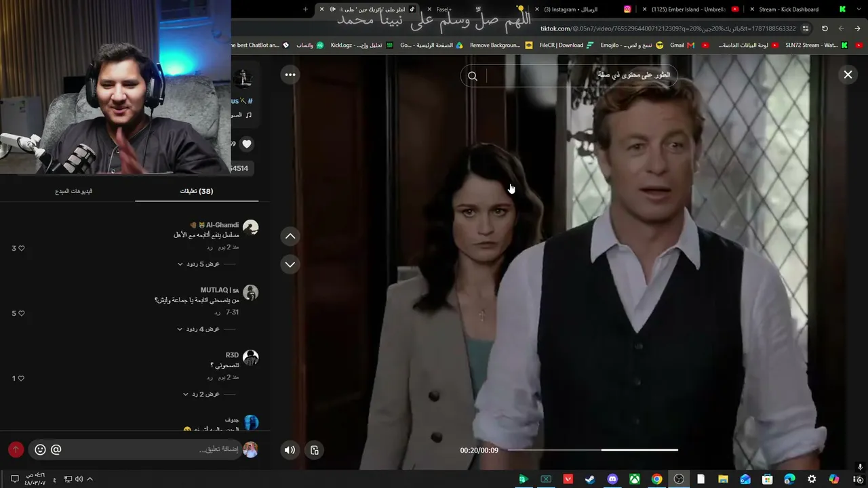Screen dimensions: 868x488
Task: Open the Emojilo bookmark
Action: pyautogui.click(x=631, y=45)
